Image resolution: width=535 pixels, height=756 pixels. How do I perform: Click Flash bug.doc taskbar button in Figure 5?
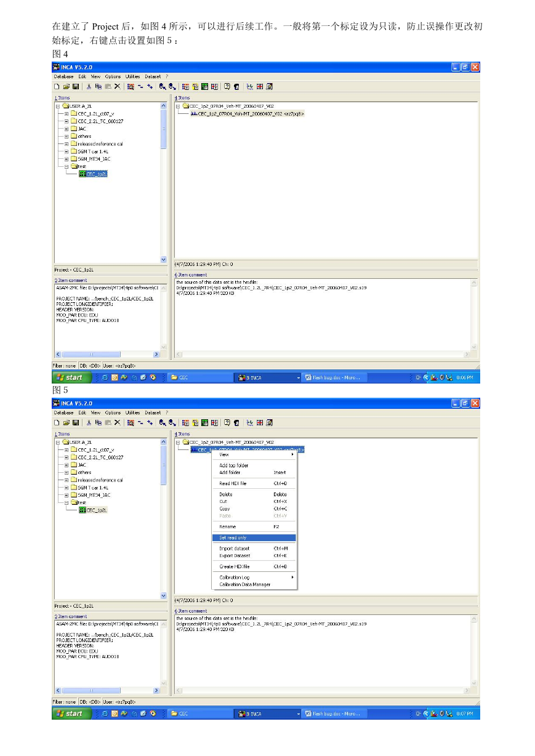pos(334,714)
